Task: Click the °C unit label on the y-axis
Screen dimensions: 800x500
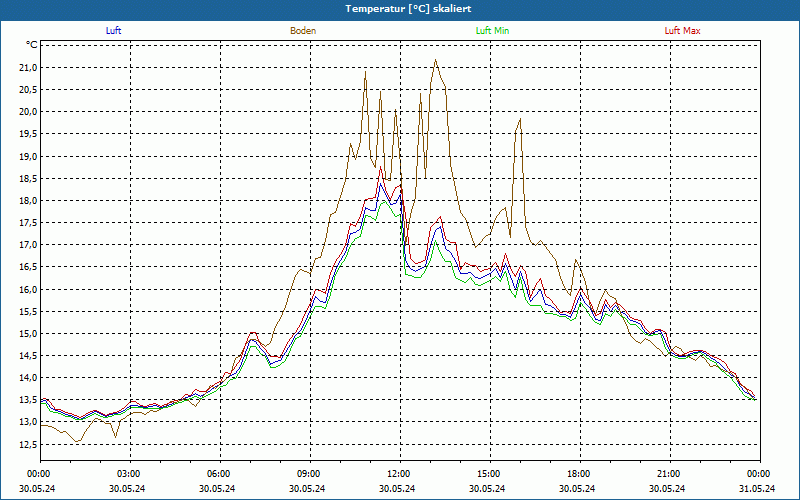Action: [x=32, y=45]
